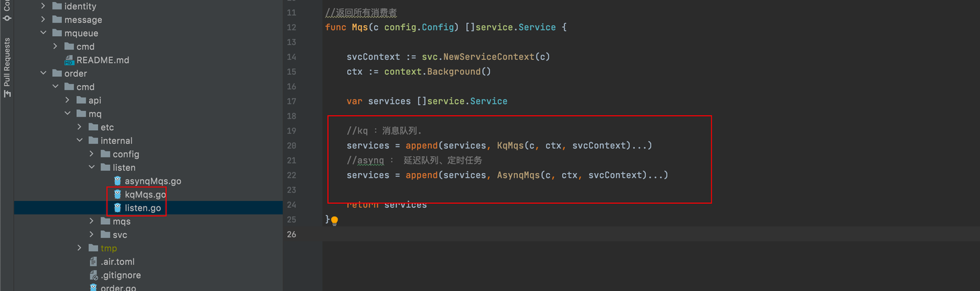The width and height of the screenshot is (980, 291).
Task: Collapse the mqueue folder
Action: pos(43,33)
